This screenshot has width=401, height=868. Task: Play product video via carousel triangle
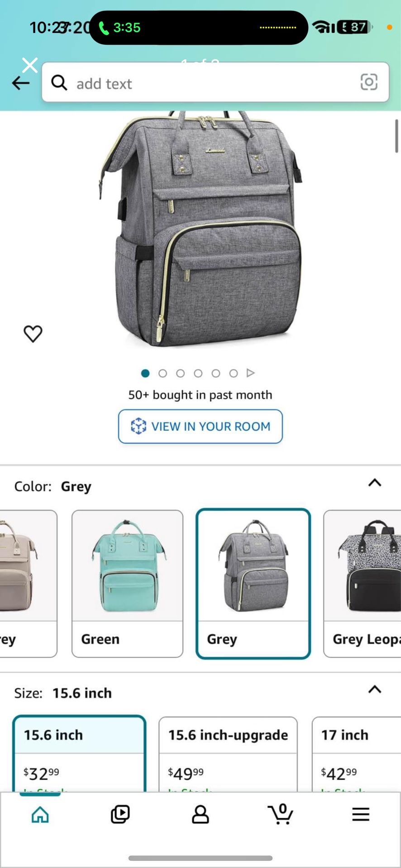[251, 373]
